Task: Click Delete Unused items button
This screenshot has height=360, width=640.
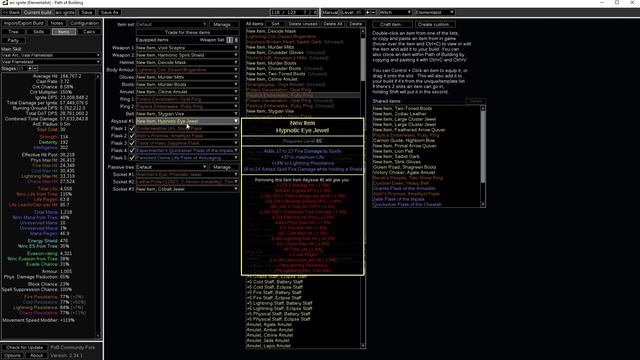Action: 303,24
